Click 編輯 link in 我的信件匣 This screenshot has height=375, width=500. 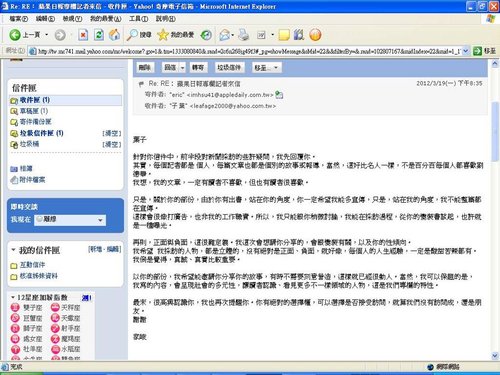tap(113, 249)
